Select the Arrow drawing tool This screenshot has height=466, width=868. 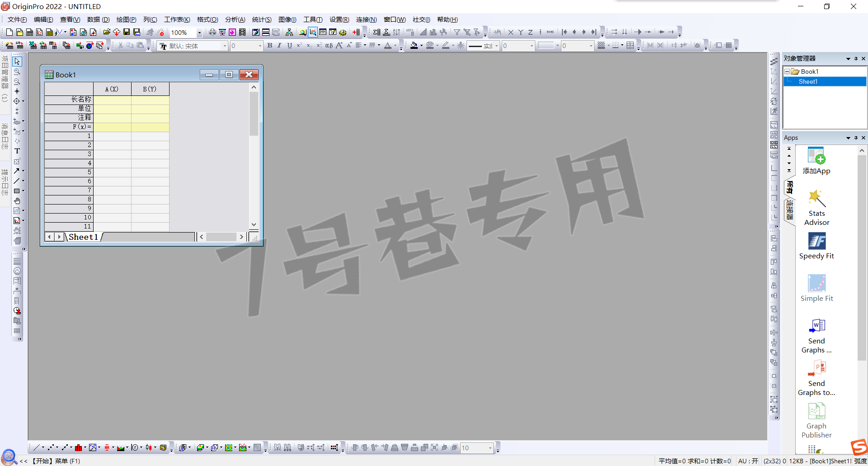(x=17, y=171)
